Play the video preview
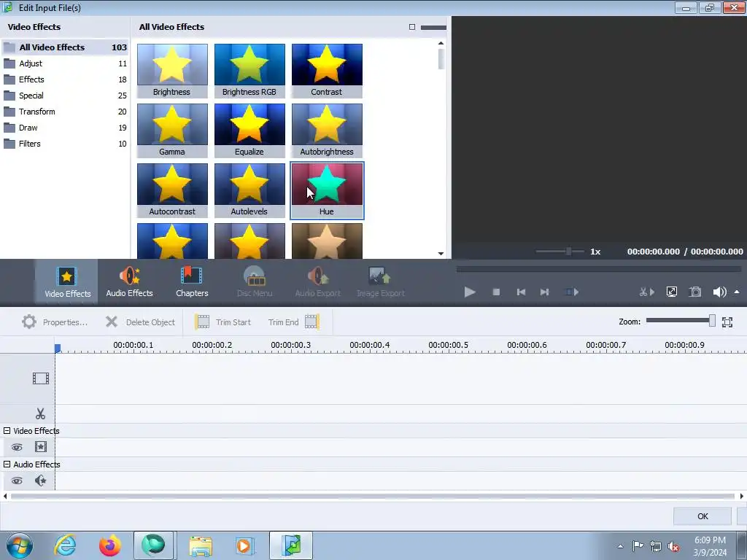Viewport: 747px width, 560px height. point(470,292)
